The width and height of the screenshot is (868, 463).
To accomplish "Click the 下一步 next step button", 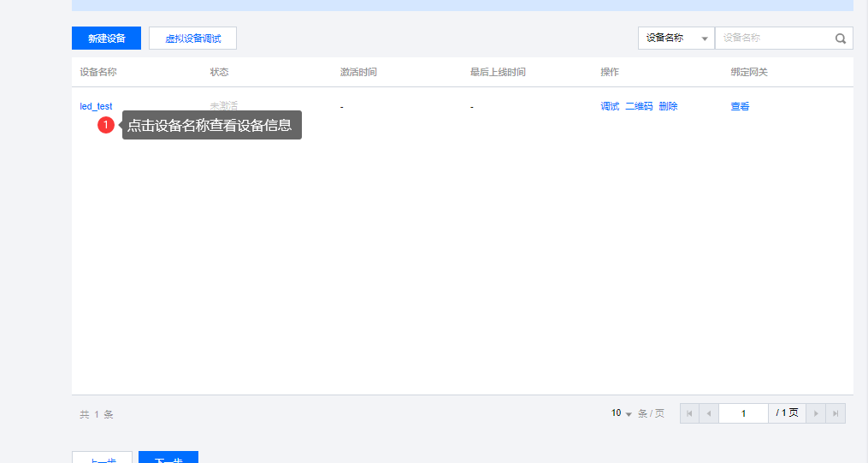I will [x=168, y=458].
